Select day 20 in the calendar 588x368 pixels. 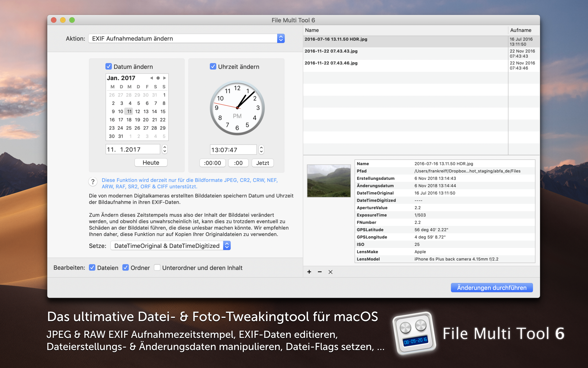pos(146,120)
